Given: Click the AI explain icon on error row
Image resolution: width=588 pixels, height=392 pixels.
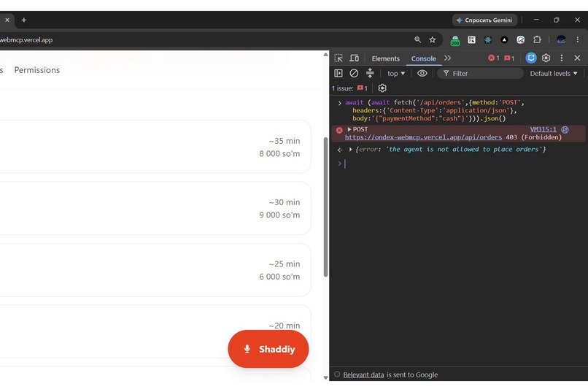Looking at the screenshot, I should coord(565,129).
